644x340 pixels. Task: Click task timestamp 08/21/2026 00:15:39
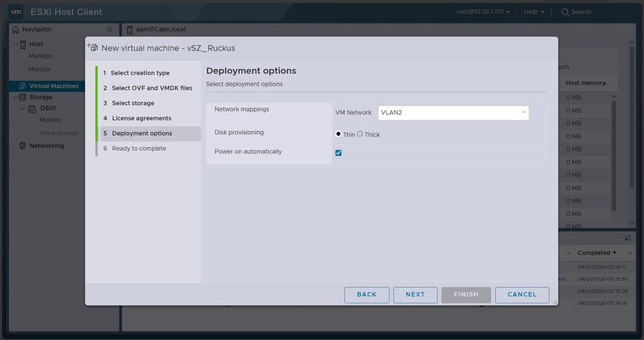tap(602, 291)
